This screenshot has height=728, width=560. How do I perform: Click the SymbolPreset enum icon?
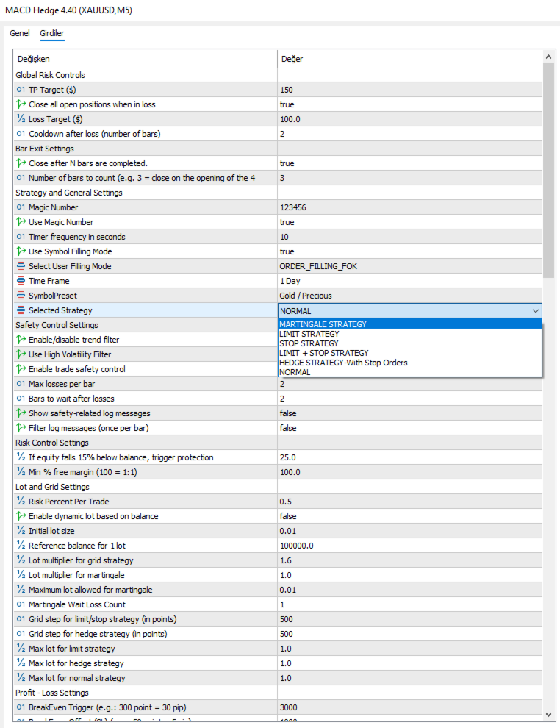pyautogui.click(x=21, y=296)
